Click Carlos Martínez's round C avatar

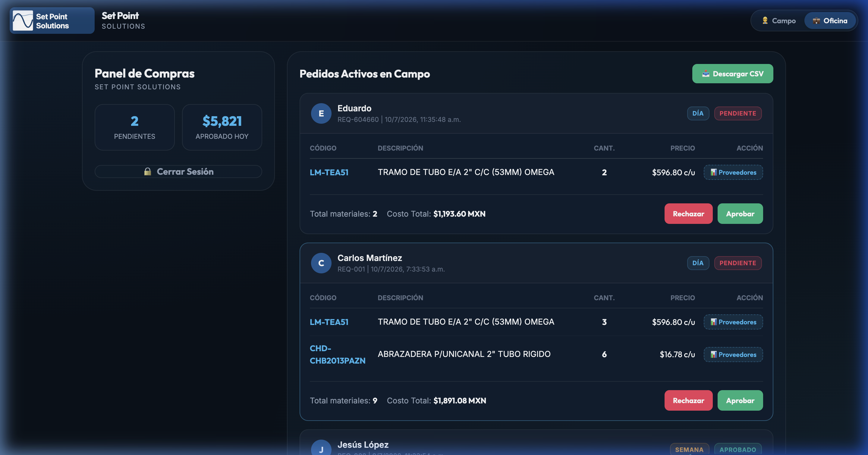pos(321,263)
